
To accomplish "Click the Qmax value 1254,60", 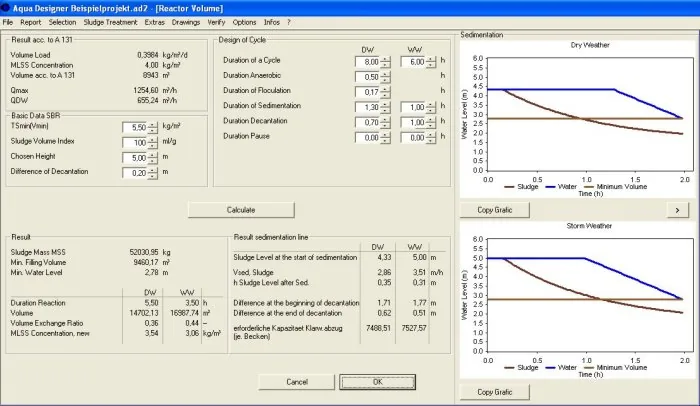I will [146, 90].
